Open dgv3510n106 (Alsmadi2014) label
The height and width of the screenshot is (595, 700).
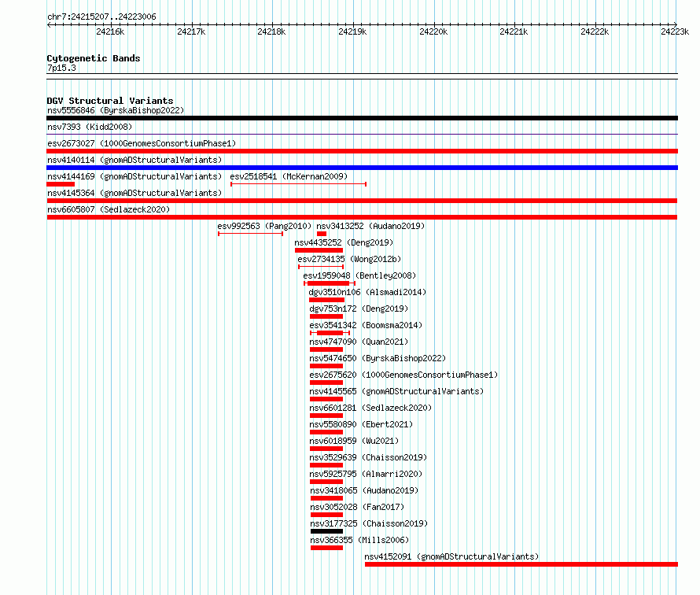[x=367, y=292]
